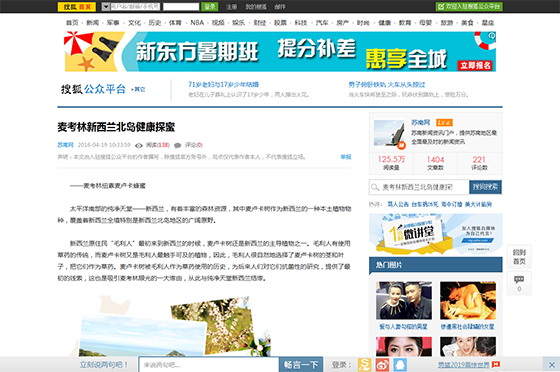Open the 旅游 travel channel

(x=446, y=22)
